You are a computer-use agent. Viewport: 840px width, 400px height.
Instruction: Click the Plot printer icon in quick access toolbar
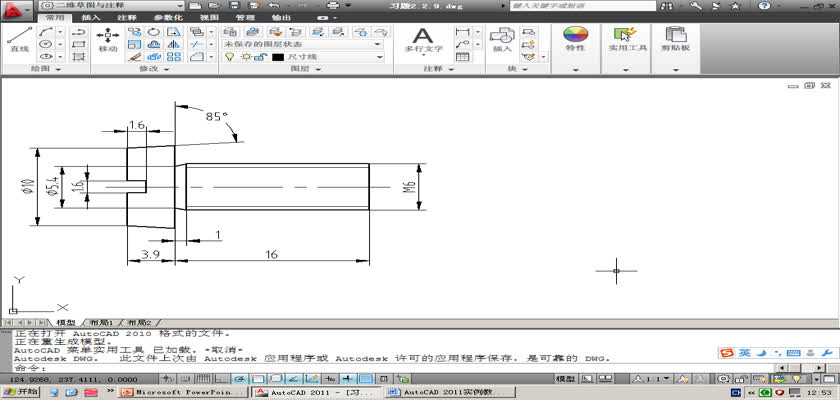(333, 5)
